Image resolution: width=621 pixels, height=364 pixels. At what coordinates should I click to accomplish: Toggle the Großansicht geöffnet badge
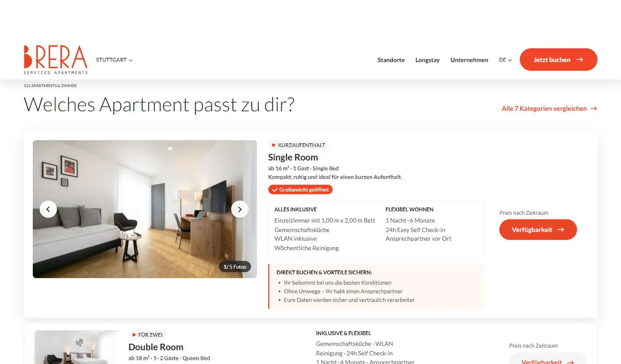tap(300, 190)
